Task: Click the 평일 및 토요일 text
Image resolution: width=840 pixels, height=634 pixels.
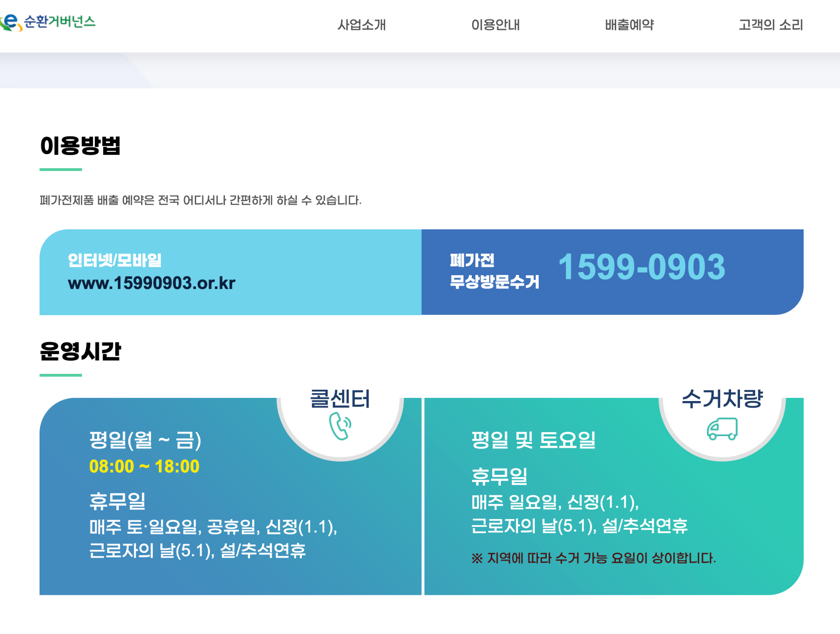Action: pyautogui.click(x=533, y=440)
